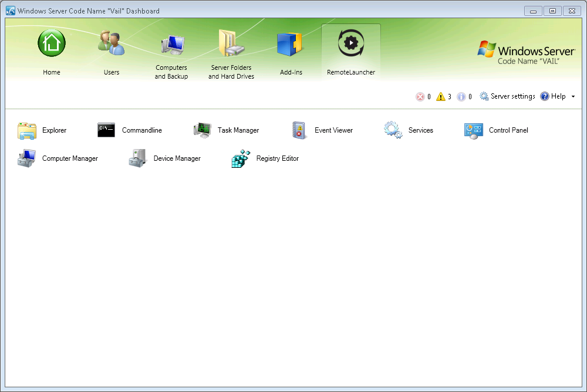Click Server Folders and Hard Drives label
Viewport: 587px width, 392px height.
click(x=231, y=72)
